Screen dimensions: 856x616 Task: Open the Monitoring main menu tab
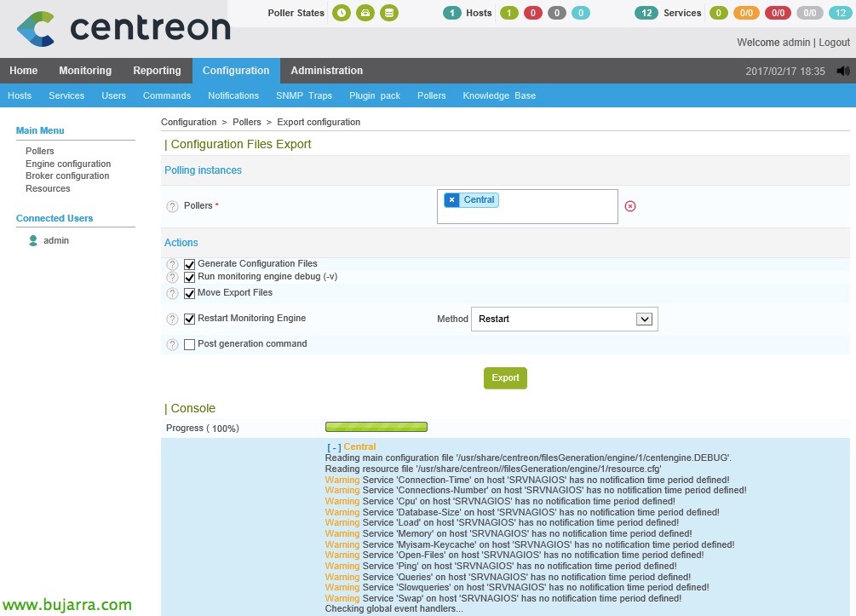click(85, 71)
